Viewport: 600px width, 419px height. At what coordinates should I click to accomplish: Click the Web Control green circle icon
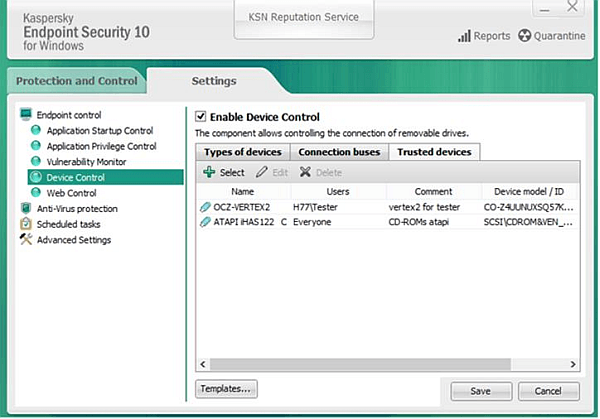click(x=36, y=192)
